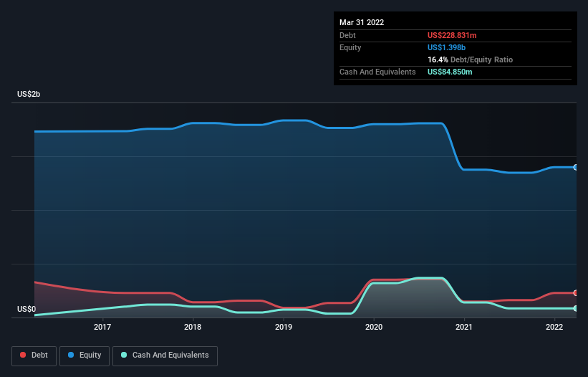The height and width of the screenshot is (377, 588).
Task: Toggle the Debt series legend button
Action: [x=34, y=355]
